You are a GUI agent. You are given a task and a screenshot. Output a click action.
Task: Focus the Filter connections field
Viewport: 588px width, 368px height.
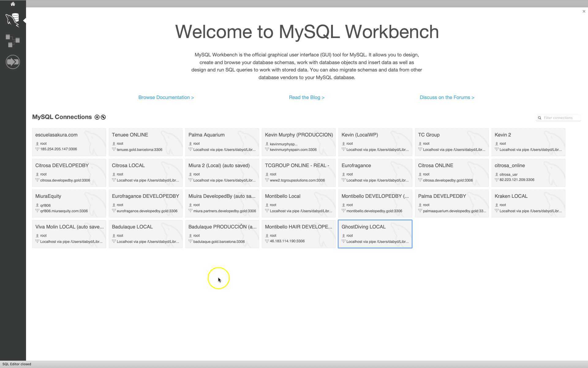coord(561,118)
